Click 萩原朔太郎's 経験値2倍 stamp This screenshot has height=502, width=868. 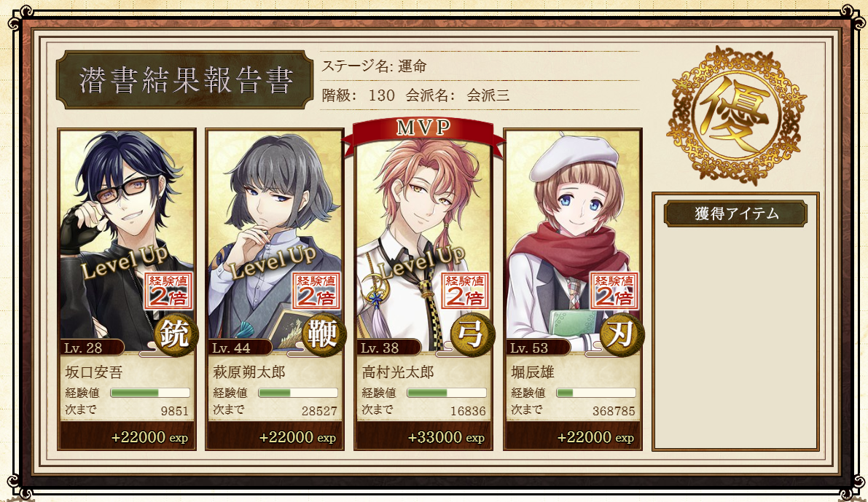[316, 291]
